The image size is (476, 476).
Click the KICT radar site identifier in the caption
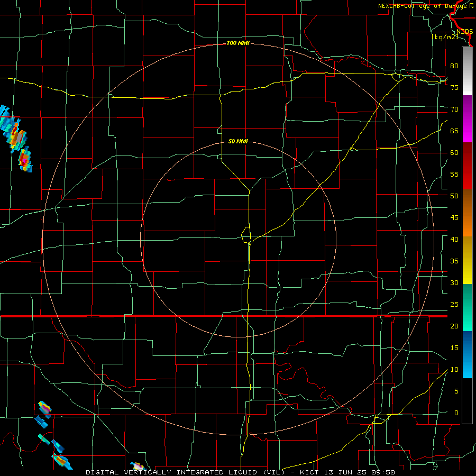[311, 472]
